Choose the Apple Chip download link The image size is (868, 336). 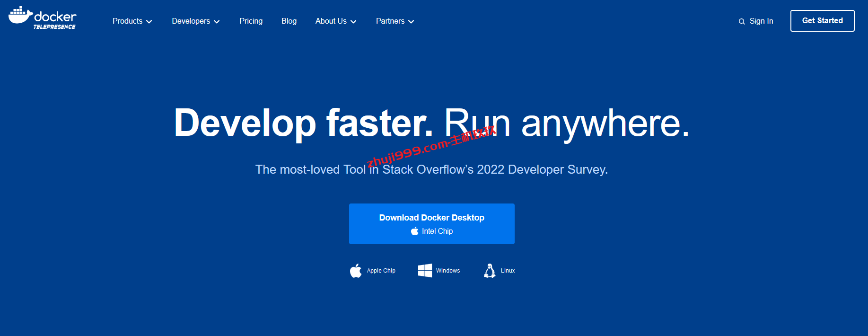coord(373,271)
